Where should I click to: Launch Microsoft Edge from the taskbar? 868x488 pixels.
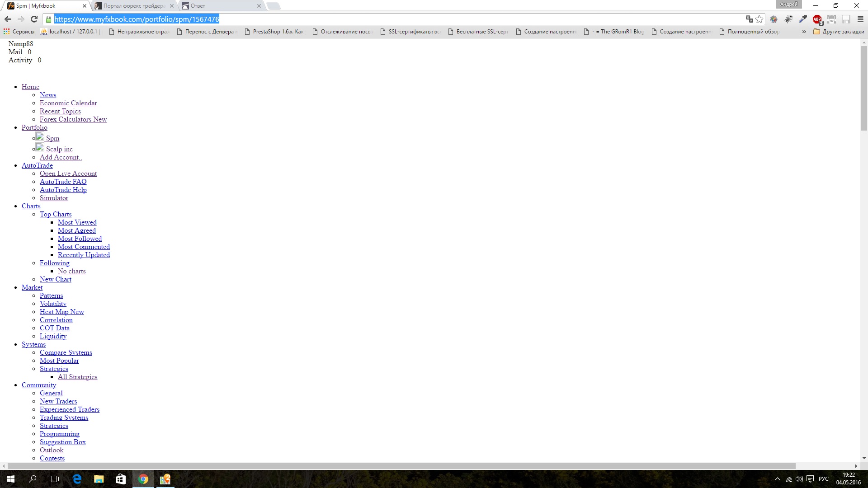coord(77,479)
